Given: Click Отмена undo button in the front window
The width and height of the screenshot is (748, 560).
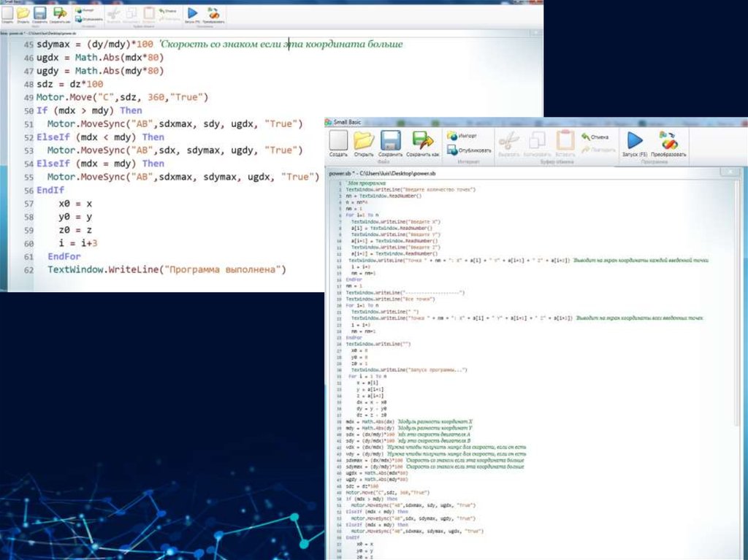Looking at the screenshot, I should 595,136.
